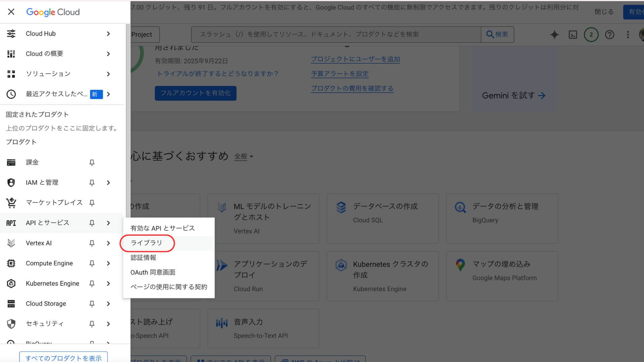The image size is (644, 362).
Task: Pin Cloud Storage to fixed products
Action: coord(92,304)
